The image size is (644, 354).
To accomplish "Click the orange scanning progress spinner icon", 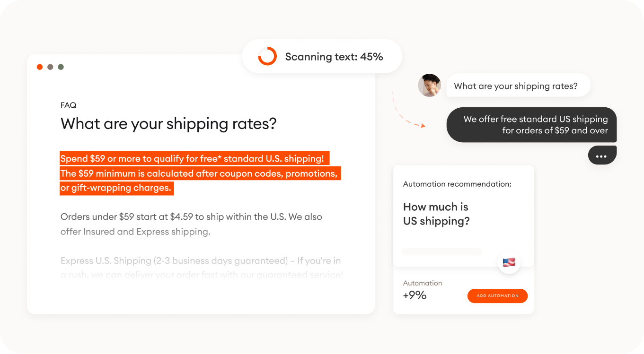I will click(x=267, y=56).
